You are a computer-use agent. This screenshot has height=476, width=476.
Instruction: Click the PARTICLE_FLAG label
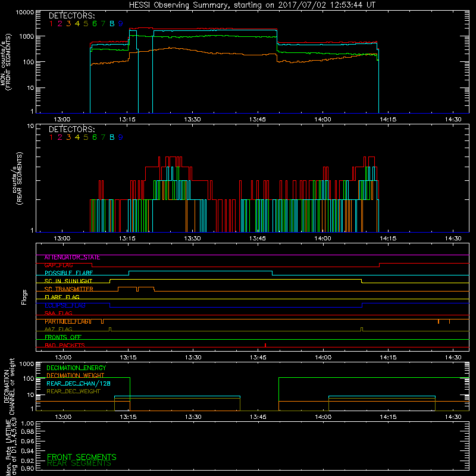pos(68,321)
